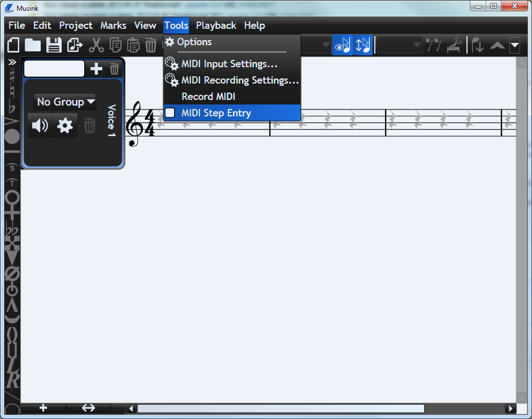The height and width of the screenshot is (419, 532).
Task: Open a project with the folder icon
Action: [33, 46]
